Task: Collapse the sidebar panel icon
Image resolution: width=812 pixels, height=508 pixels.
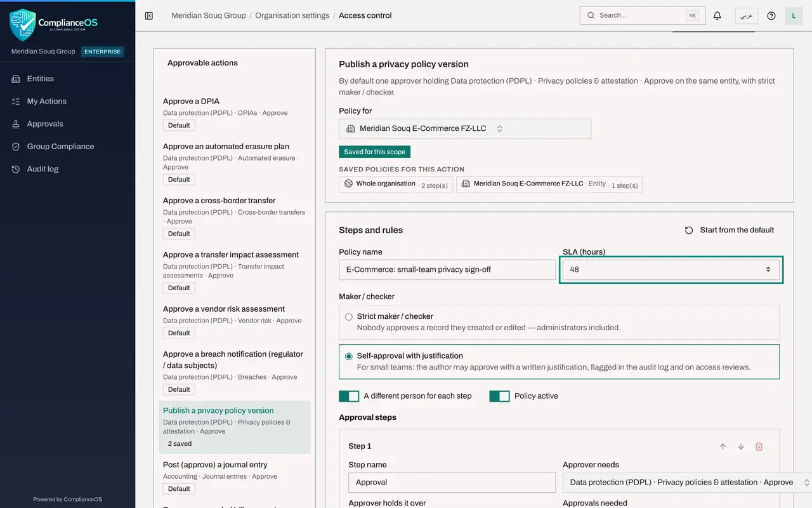Action: pos(149,16)
